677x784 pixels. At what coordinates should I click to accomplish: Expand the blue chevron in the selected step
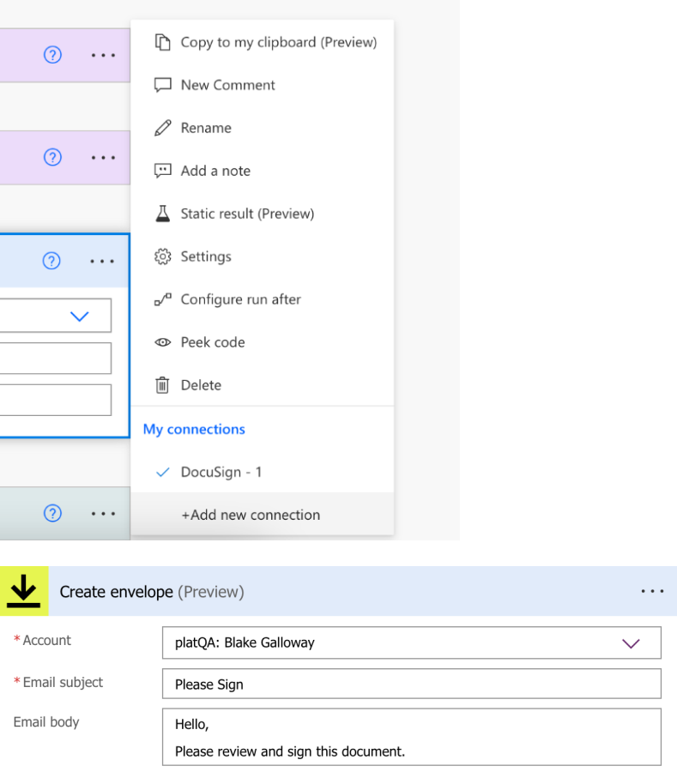click(79, 316)
